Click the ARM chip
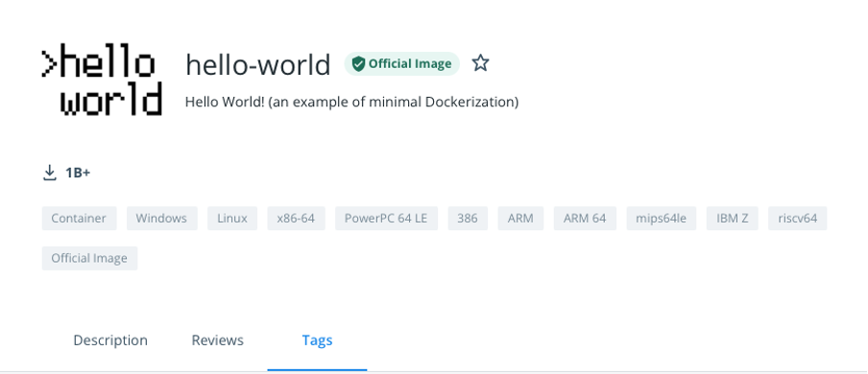Screen dimensions: 868x374 click(521, 218)
